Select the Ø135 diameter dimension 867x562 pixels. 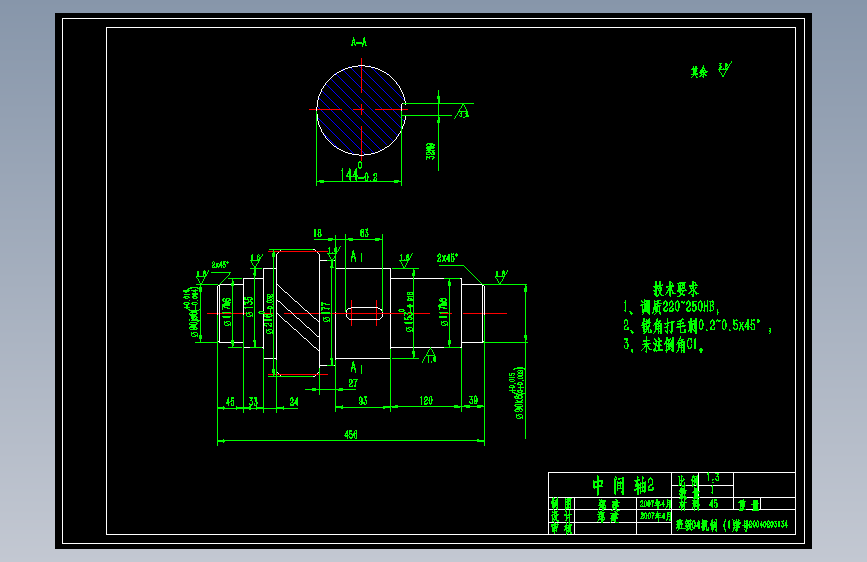(x=250, y=306)
